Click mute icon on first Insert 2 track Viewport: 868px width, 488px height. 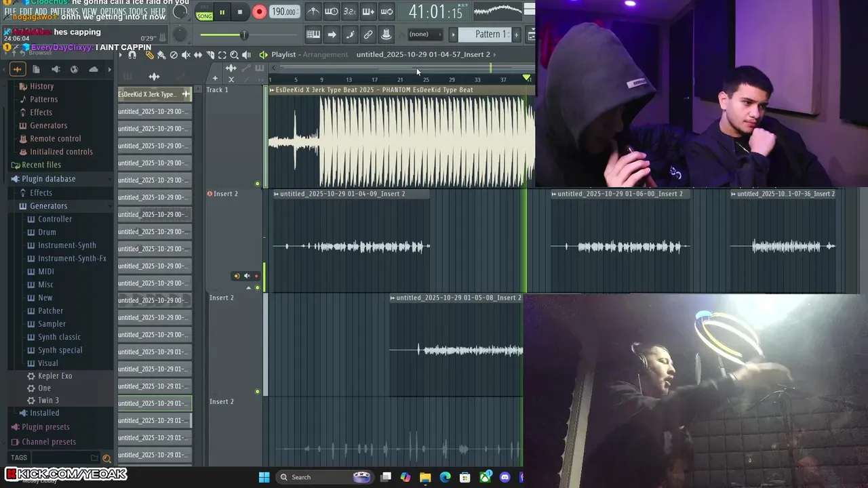246,276
